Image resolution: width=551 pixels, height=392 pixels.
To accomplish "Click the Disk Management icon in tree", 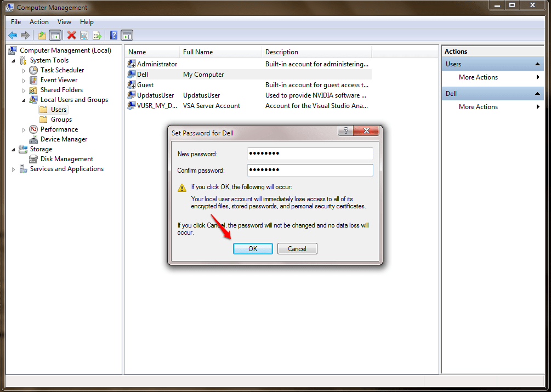I will pos(33,159).
